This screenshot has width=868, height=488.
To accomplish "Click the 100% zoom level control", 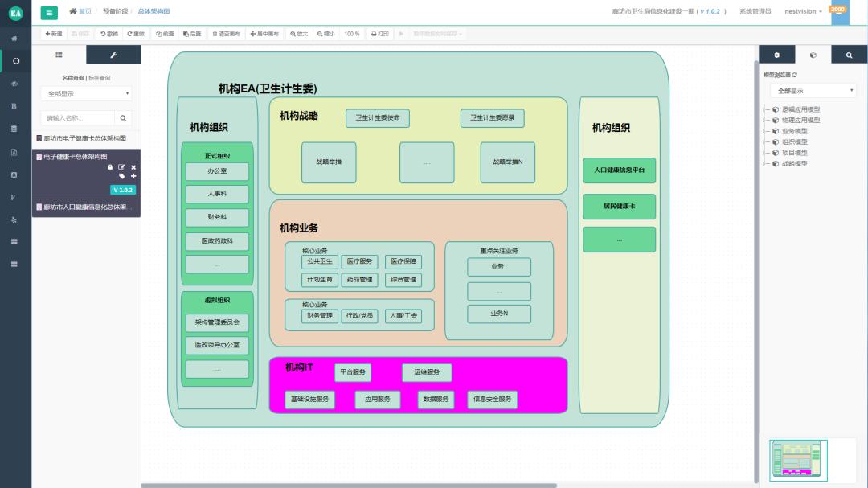I will pos(354,34).
